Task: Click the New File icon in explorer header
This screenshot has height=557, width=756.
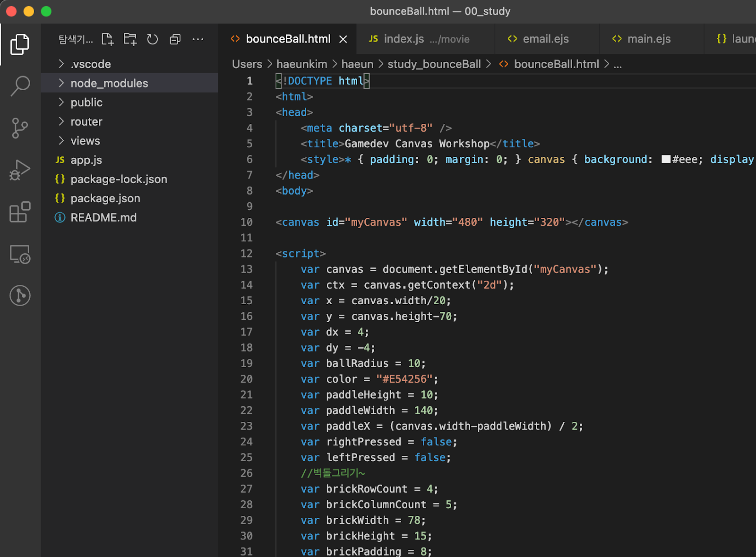Action: point(108,39)
